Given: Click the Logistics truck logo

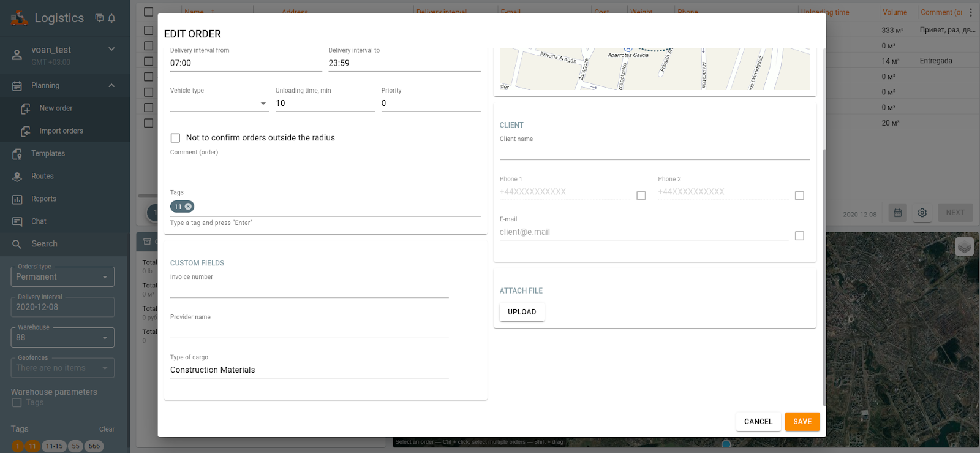Looking at the screenshot, I should click(x=19, y=18).
